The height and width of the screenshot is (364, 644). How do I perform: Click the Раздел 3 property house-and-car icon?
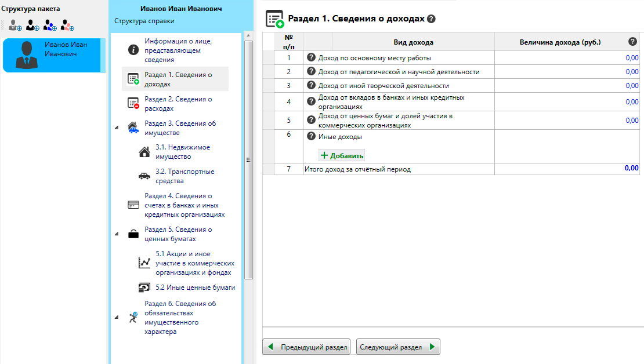(x=133, y=128)
